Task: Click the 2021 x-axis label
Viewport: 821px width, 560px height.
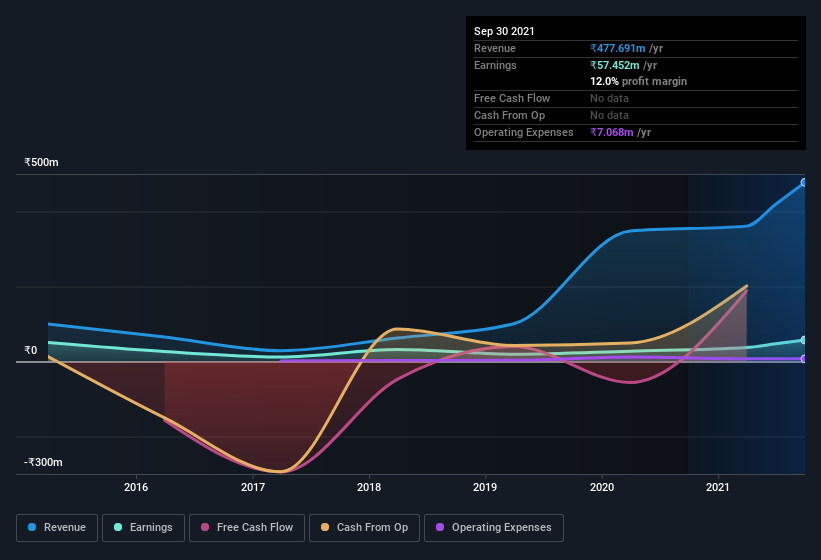Action: [x=718, y=487]
